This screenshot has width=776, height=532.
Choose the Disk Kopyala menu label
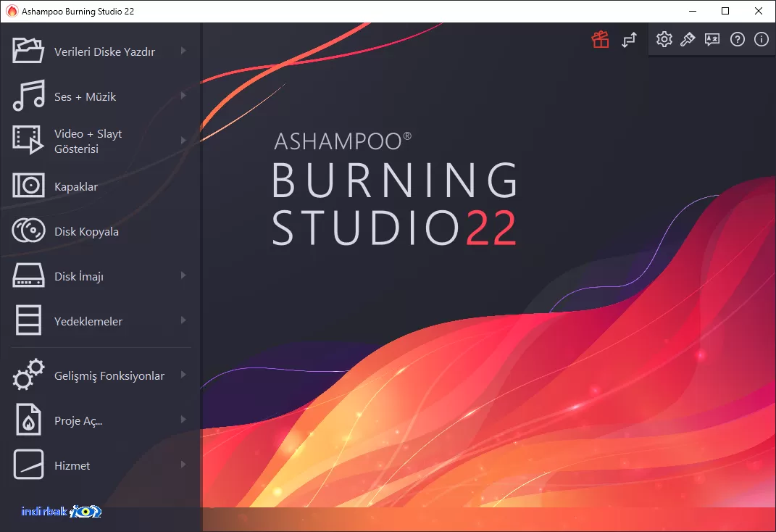[x=86, y=232]
